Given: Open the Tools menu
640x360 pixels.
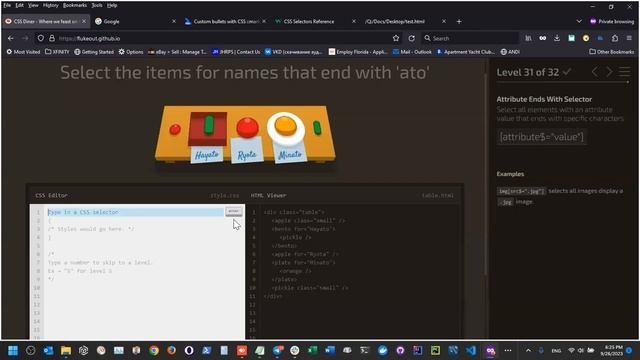Looking at the screenshot, I should pos(97,5).
